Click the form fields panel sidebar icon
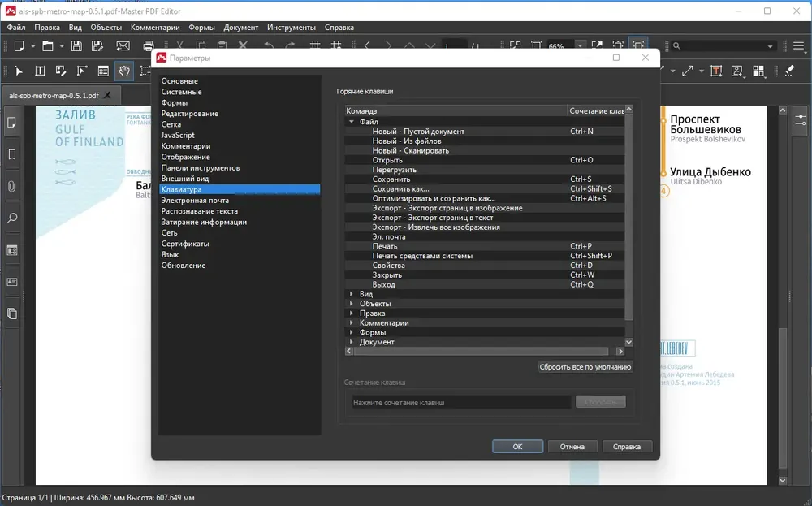The height and width of the screenshot is (506, 812). tap(12, 251)
